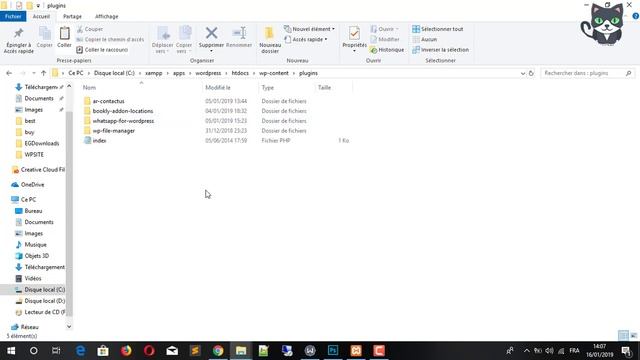Select the bookly-addon-locations folder

[122, 111]
